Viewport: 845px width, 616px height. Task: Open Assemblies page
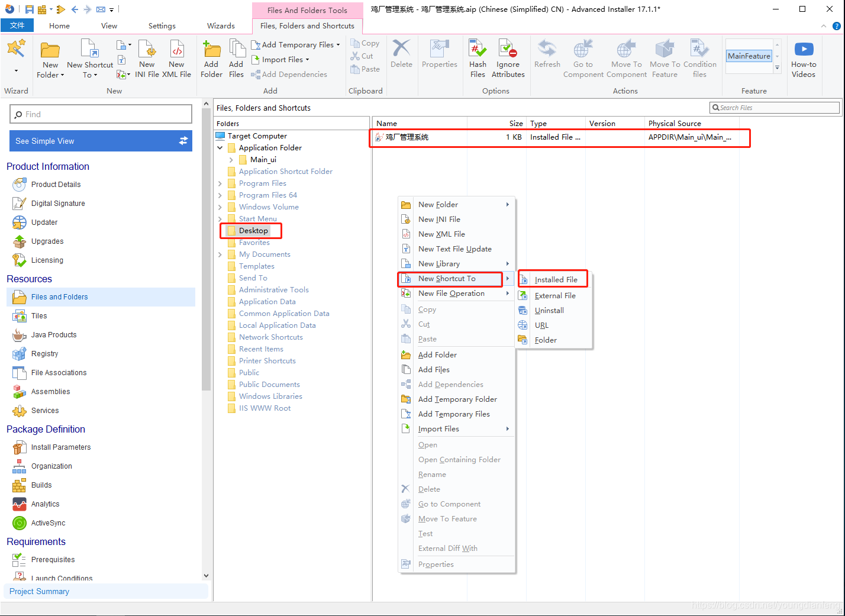[x=50, y=392]
